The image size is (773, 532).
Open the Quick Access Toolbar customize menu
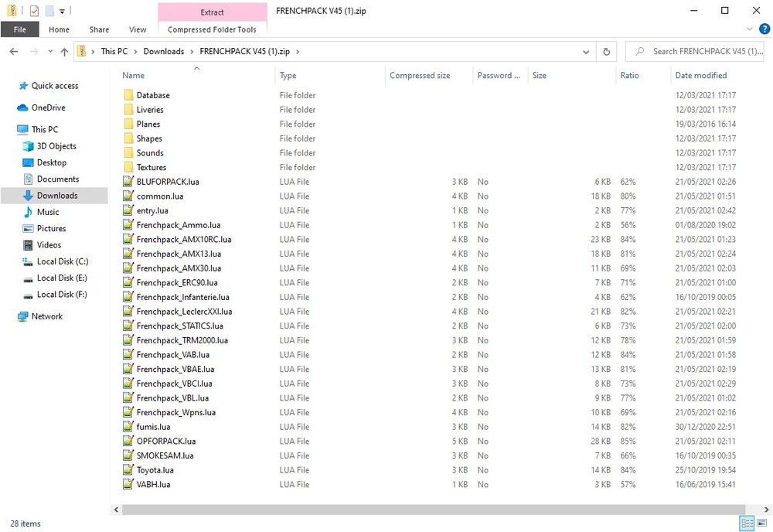[63, 10]
